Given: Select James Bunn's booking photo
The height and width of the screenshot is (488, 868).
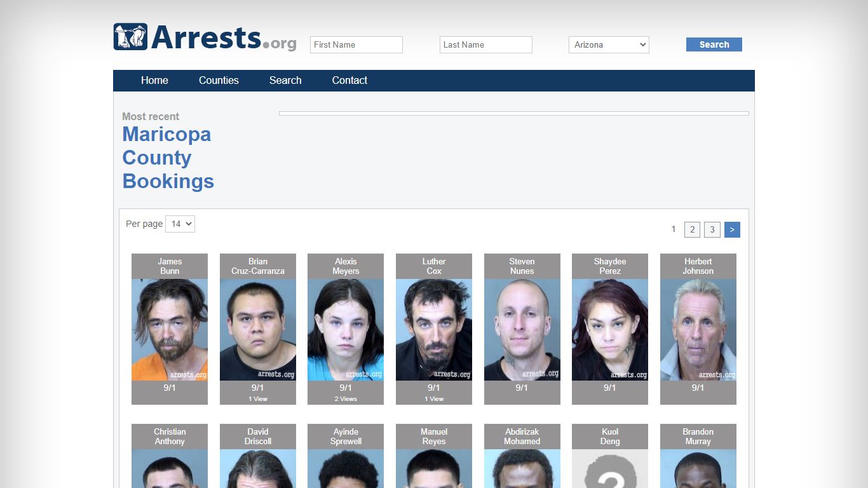Looking at the screenshot, I should click(x=170, y=330).
